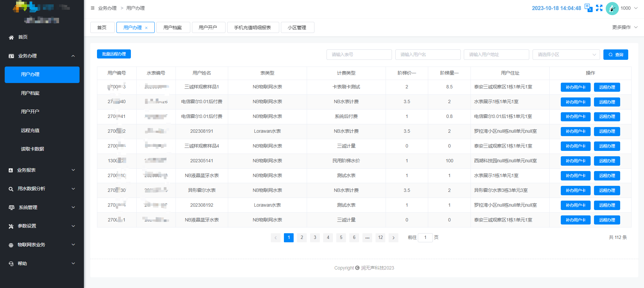This screenshot has height=288, width=644.
Task: Switch to the 手机充值明细报表 tab
Action: click(253, 28)
